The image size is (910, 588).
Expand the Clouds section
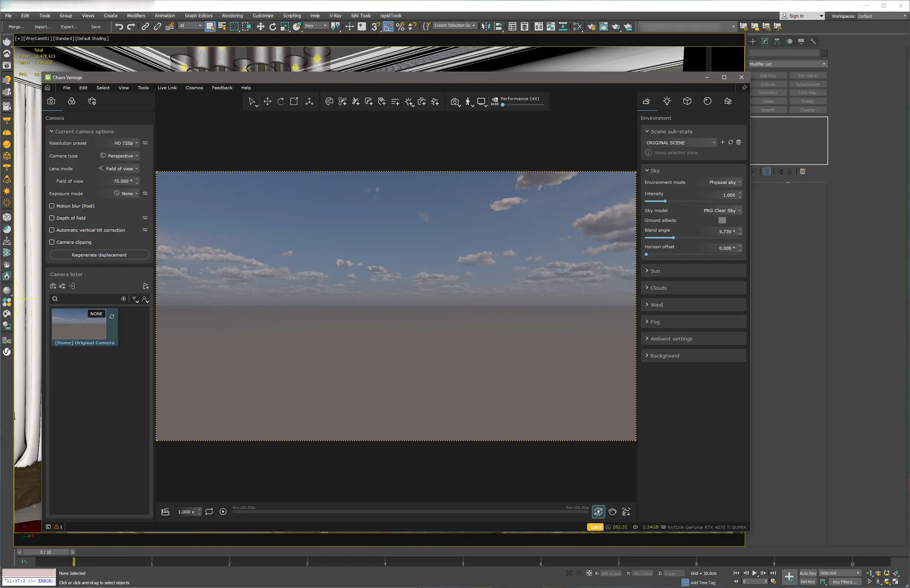[658, 288]
